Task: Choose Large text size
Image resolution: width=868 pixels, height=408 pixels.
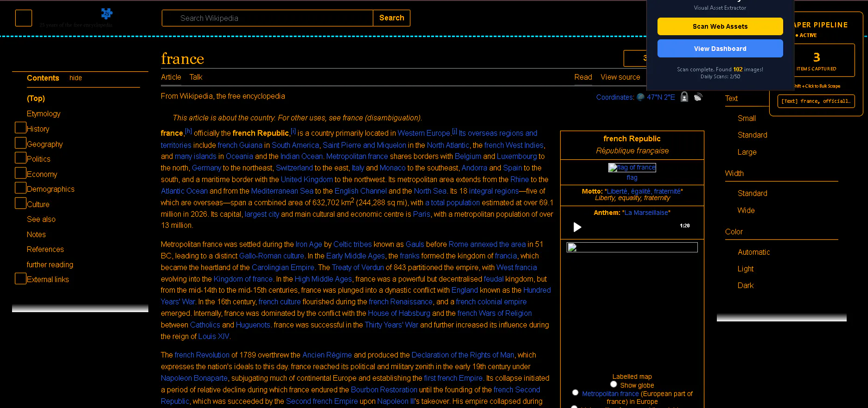Action: click(747, 152)
